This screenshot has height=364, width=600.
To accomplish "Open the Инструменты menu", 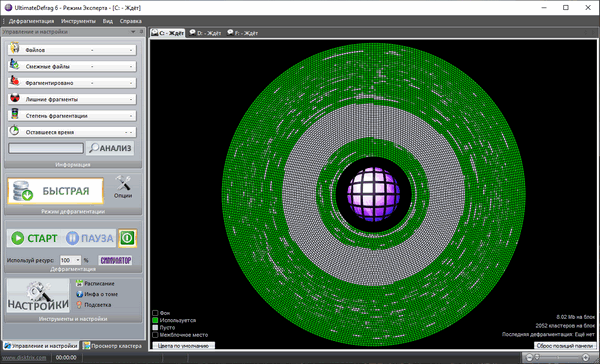I will (x=78, y=21).
